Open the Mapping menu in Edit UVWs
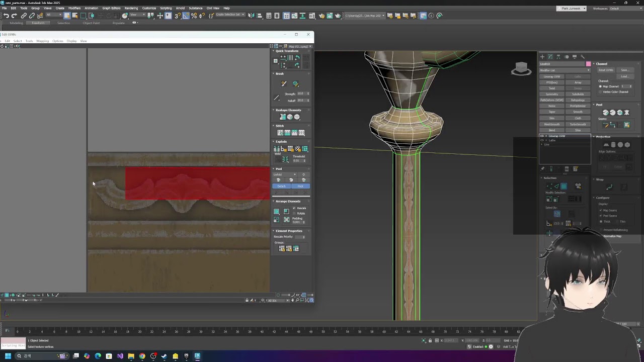644x362 pixels. (43, 41)
